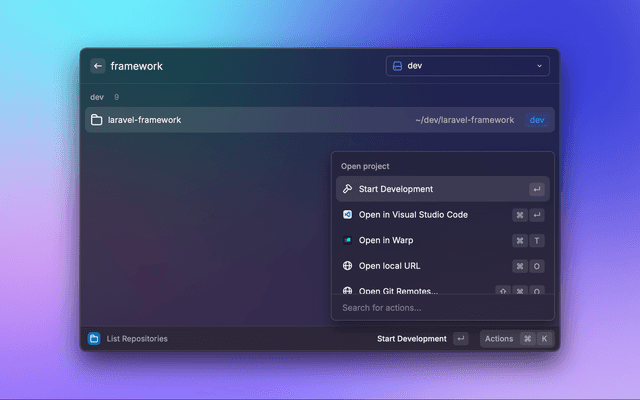
Task: Click Start Development in the bottom bar
Action: click(411, 339)
